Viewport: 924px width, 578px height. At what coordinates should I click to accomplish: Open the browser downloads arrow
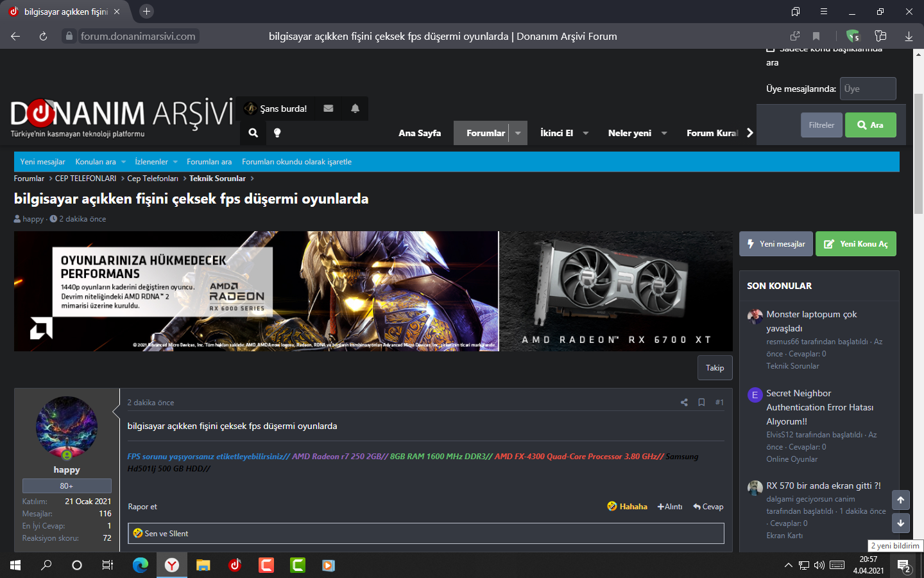pyautogui.click(x=909, y=36)
